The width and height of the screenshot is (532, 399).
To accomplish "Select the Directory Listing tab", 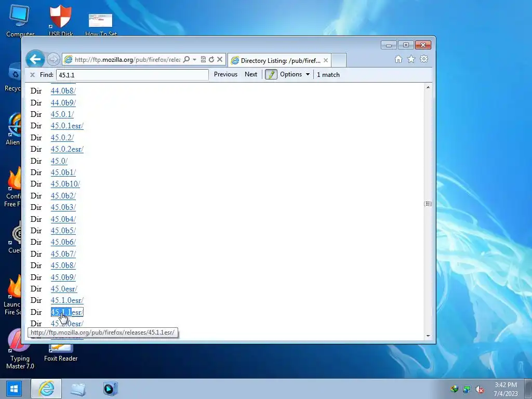I will click(278, 60).
